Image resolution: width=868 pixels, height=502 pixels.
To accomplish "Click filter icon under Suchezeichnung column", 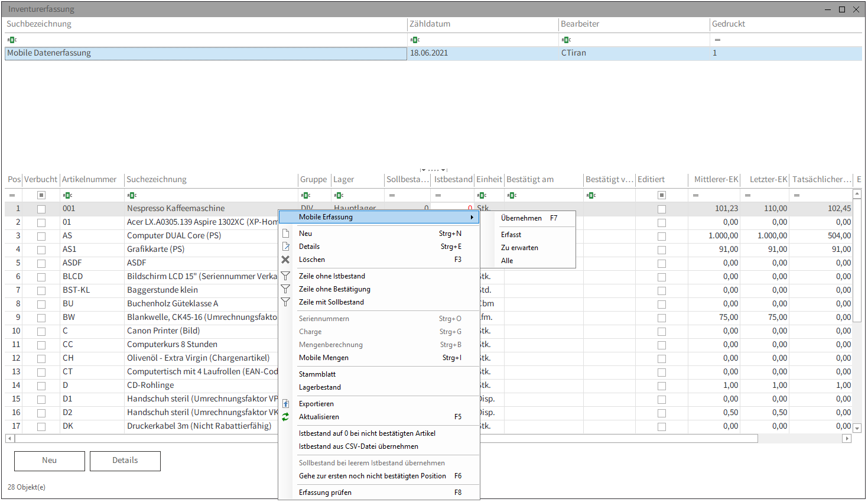I will pyautogui.click(x=132, y=195).
